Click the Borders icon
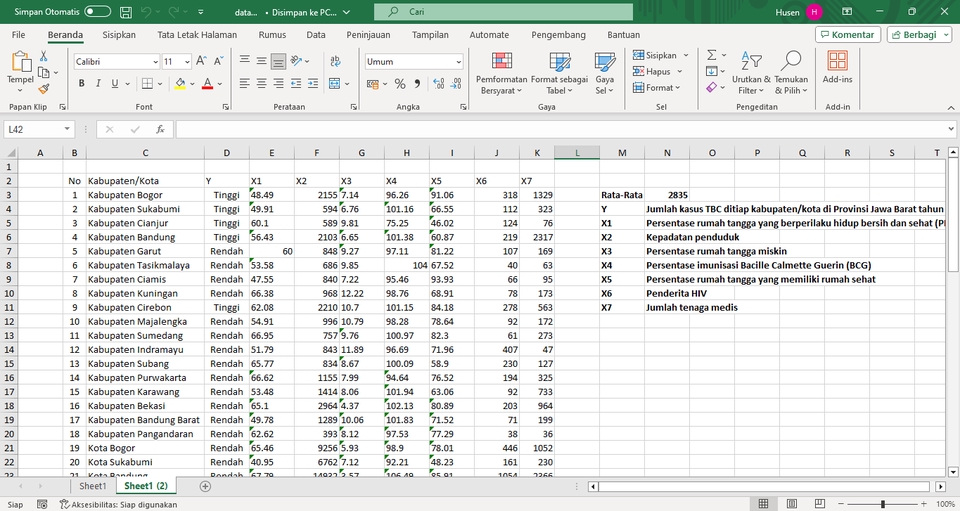Viewport: 960px width, 511px height. click(148, 84)
